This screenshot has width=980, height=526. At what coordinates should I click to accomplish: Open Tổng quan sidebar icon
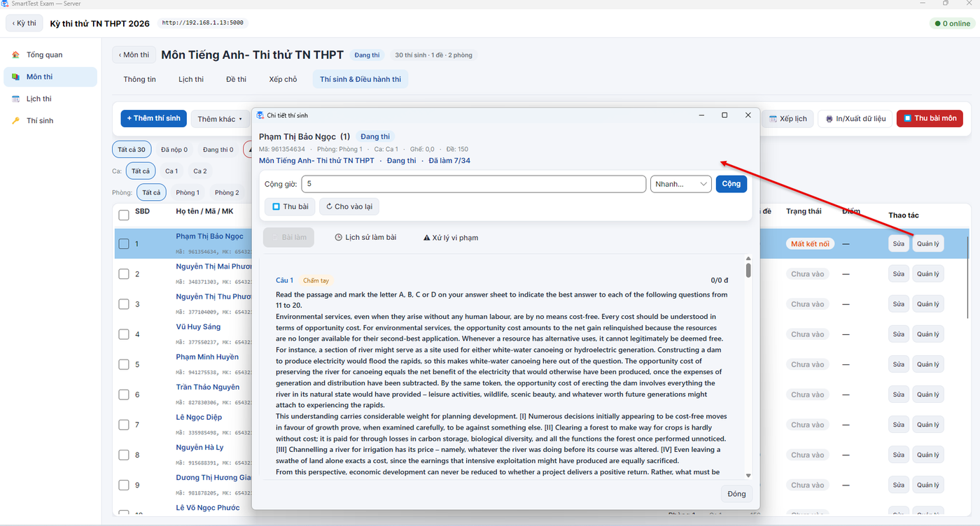coord(15,55)
